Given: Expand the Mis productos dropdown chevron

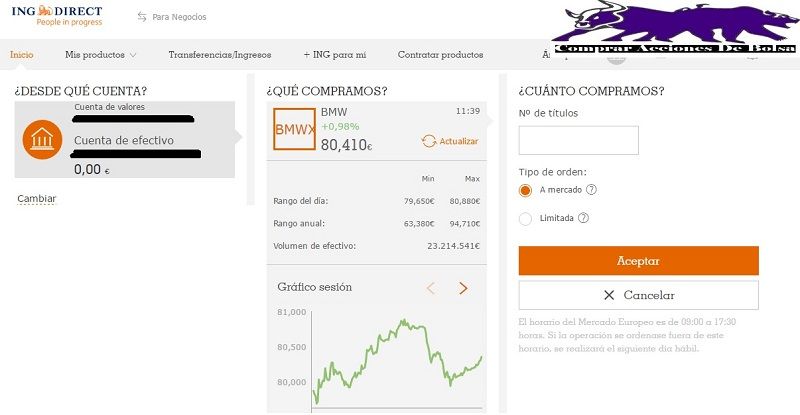Looking at the screenshot, I should (133, 55).
